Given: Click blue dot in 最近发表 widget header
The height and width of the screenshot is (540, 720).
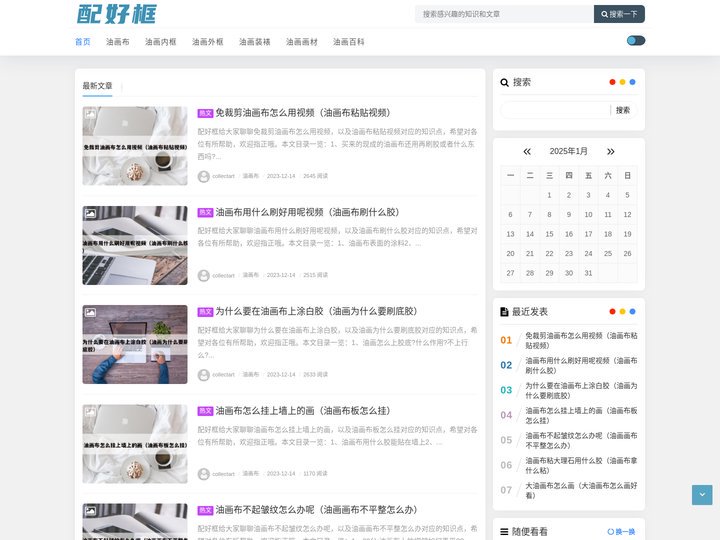Looking at the screenshot, I should click(x=632, y=311).
